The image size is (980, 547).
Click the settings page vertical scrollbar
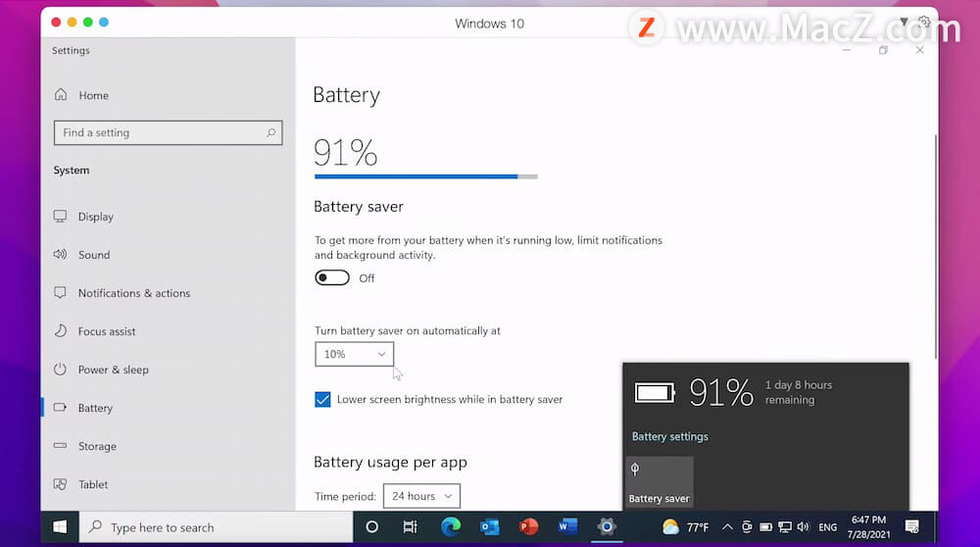coord(936,247)
